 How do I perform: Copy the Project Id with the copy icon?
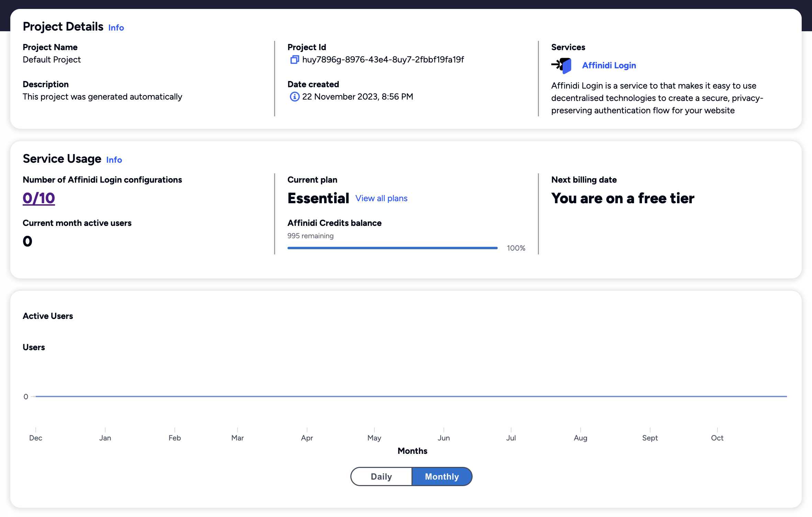click(x=294, y=60)
